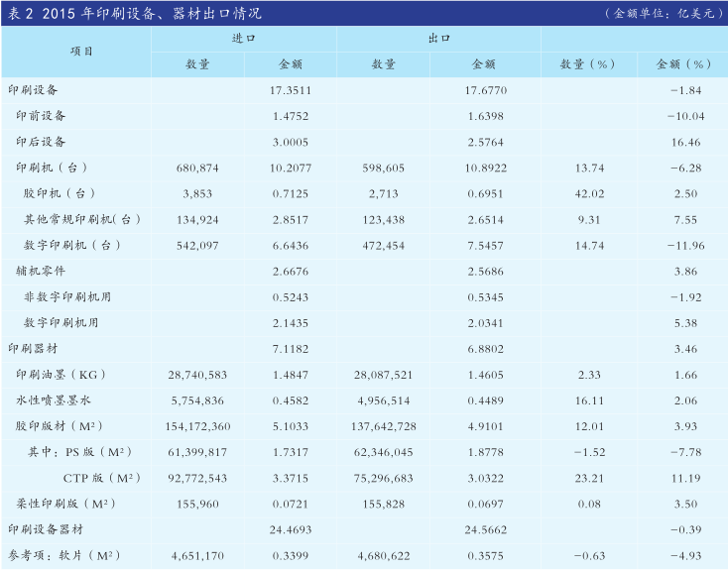
Task: Click the '数量(%)' column header
Action: point(588,63)
